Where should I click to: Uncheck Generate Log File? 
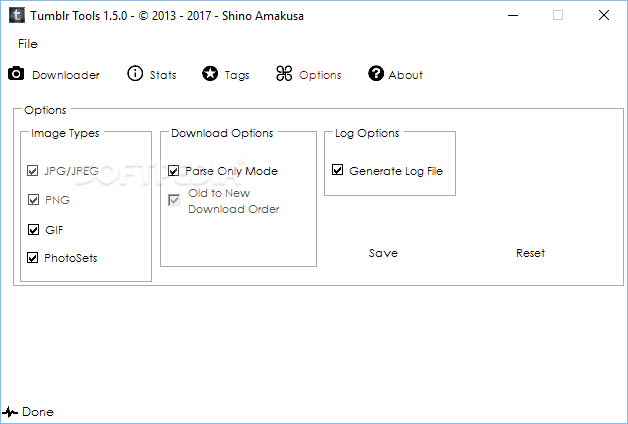click(338, 170)
